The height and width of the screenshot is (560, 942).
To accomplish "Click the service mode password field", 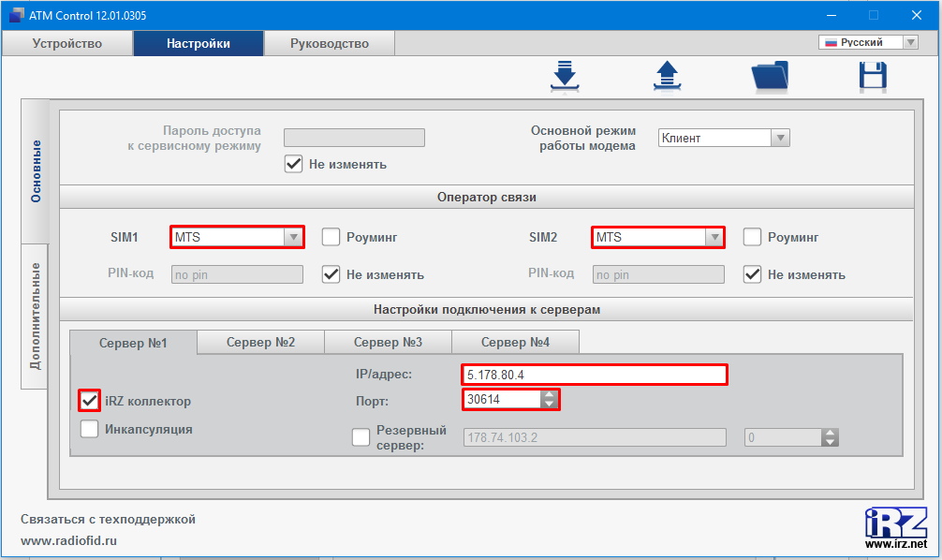I will pyautogui.click(x=355, y=138).
